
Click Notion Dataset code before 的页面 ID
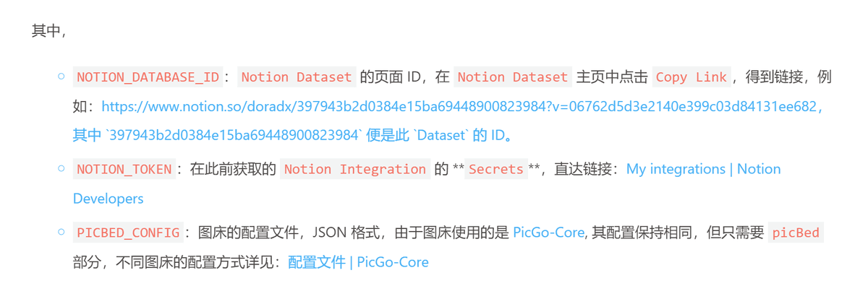[x=296, y=77]
